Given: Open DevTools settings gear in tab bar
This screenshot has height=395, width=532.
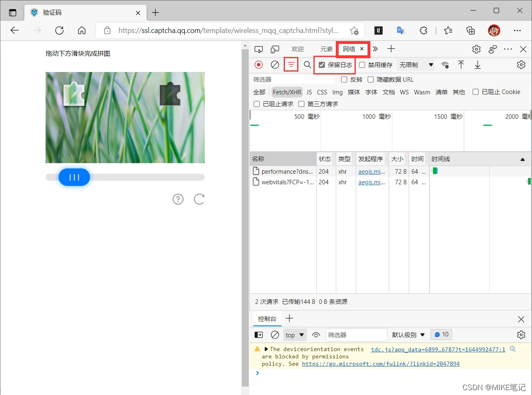Looking at the screenshot, I should coord(476,49).
